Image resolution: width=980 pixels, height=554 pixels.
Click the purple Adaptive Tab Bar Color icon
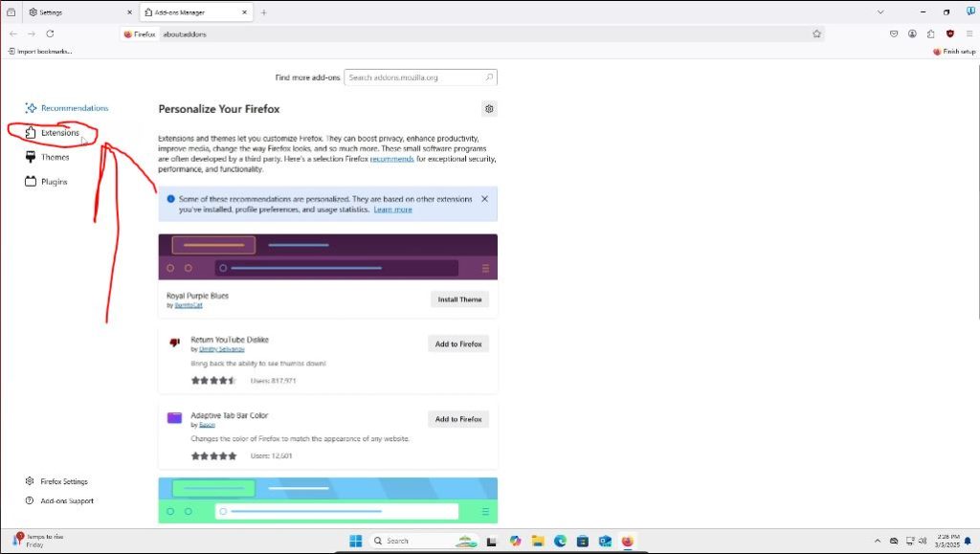pyautogui.click(x=174, y=418)
